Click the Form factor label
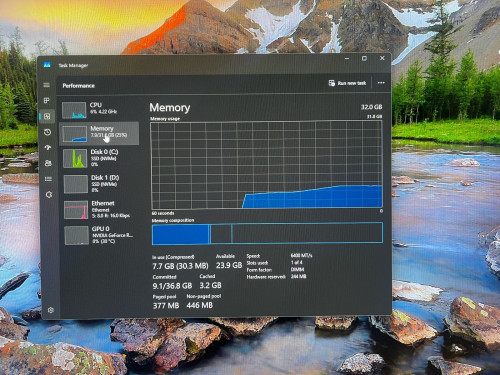The width and height of the screenshot is (500, 375). click(x=259, y=270)
